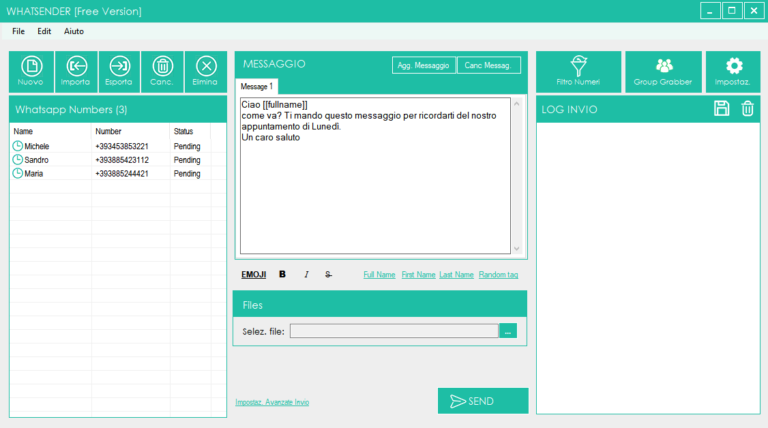
Task: Open the File menu
Action: point(19,31)
